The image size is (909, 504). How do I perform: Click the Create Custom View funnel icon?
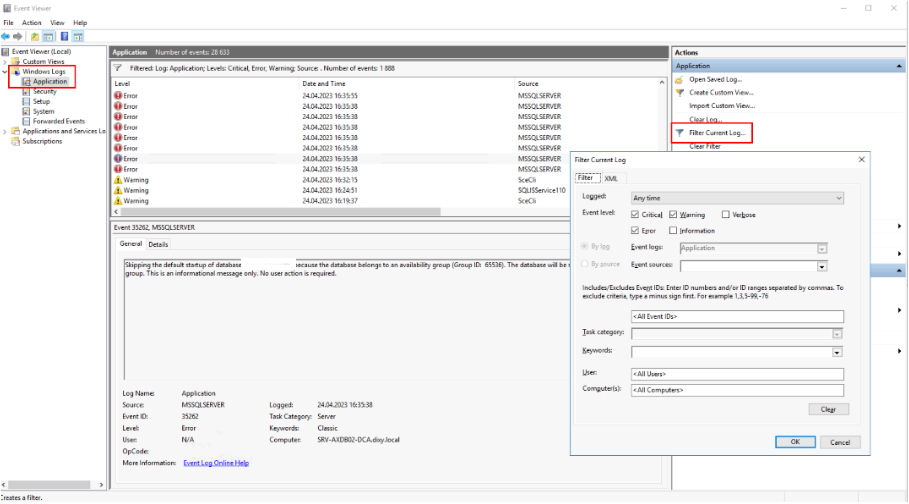tap(680, 92)
